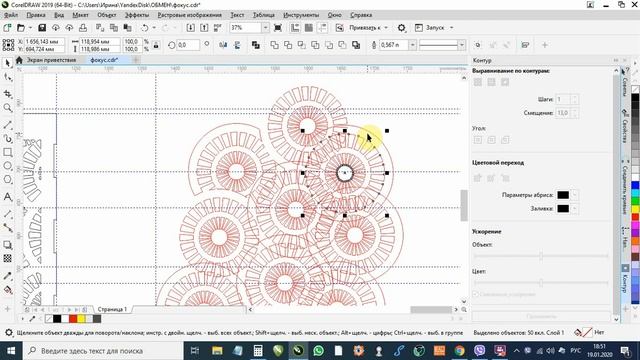Toggle the lock ratio padlock

pos(156,45)
